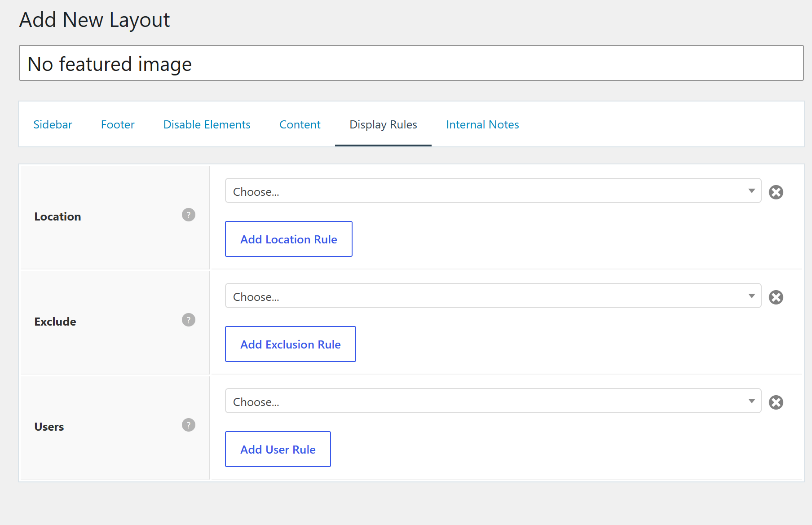Click the Add Location Rule button
Screen dimensions: 812x525
289,239
